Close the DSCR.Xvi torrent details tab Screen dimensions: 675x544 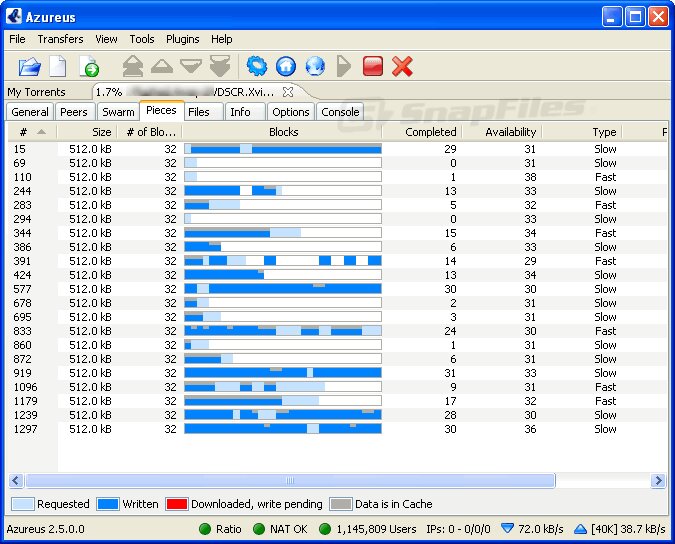(288, 92)
